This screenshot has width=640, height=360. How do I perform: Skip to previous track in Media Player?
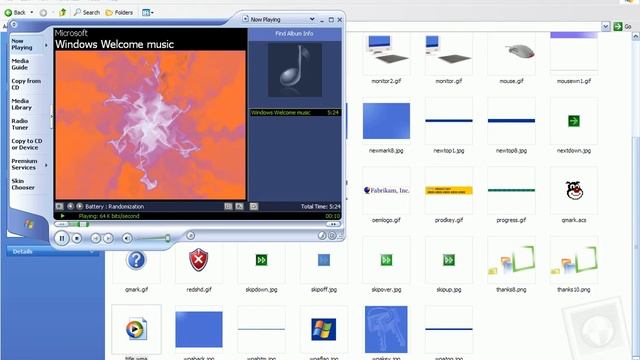pos(95,238)
